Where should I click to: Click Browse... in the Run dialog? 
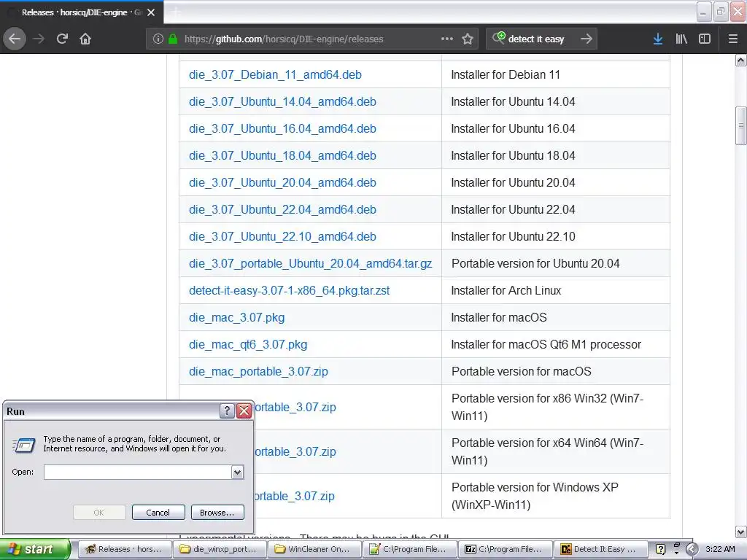[217, 513]
